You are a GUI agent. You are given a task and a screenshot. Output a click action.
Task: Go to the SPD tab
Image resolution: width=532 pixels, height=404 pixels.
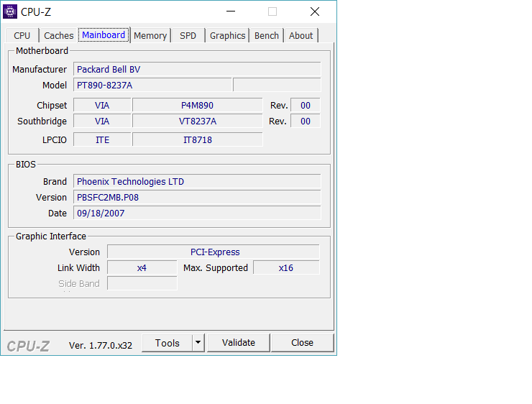[x=188, y=36]
